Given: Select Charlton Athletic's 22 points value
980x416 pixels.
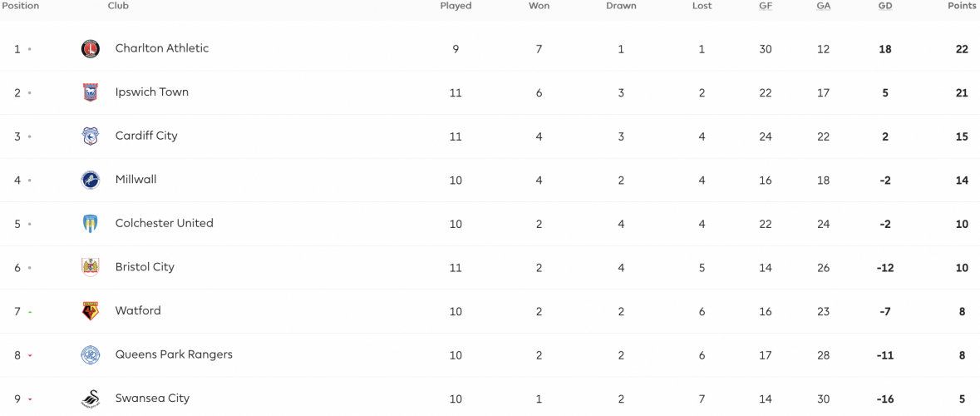Looking at the screenshot, I should (962, 49).
